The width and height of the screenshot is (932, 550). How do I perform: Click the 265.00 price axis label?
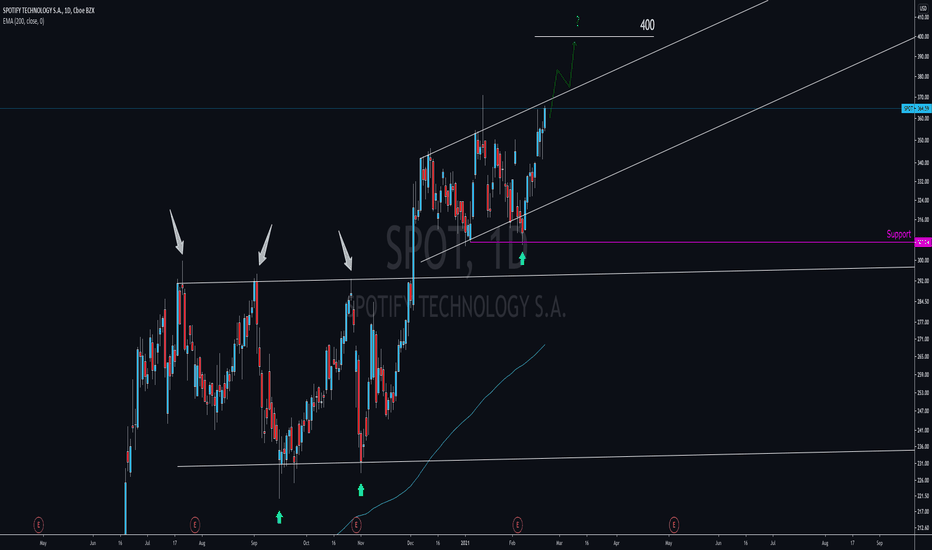click(x=923, y=356)
